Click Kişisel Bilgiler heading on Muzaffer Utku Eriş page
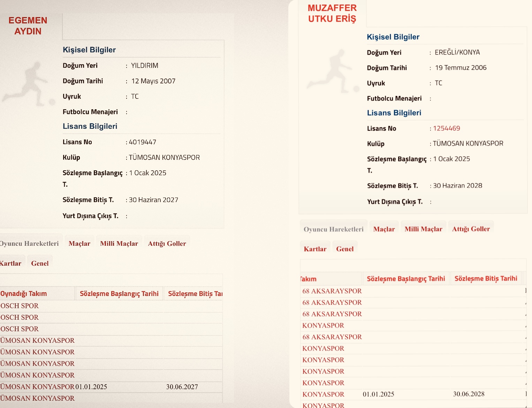This screenshot has height=408, width=532. (x=393, y=37)
